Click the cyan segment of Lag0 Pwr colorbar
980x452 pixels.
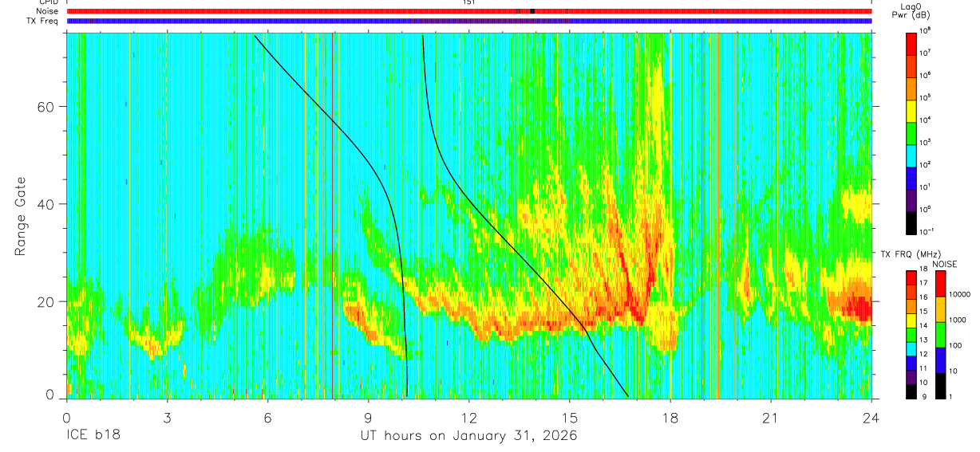pyautogui.click(x=911, y=154)
